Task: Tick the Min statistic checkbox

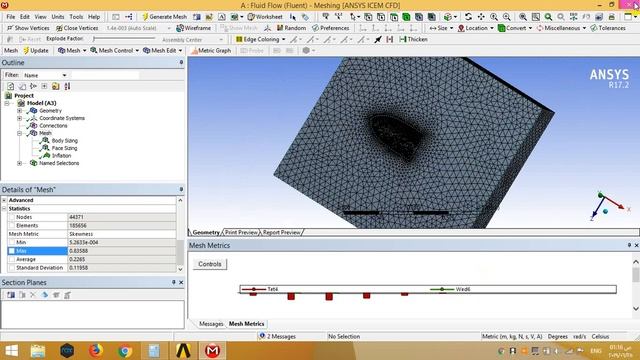Action: [12, 242]
